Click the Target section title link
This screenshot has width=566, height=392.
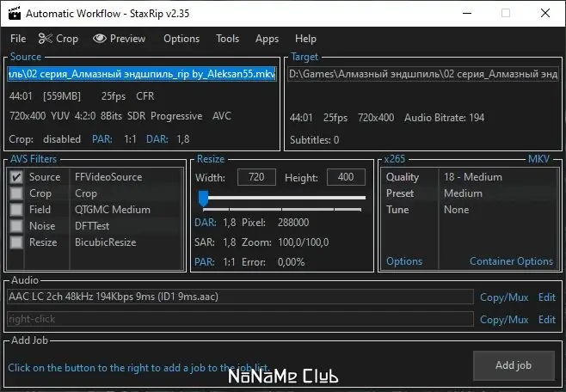tap(305, 57)
